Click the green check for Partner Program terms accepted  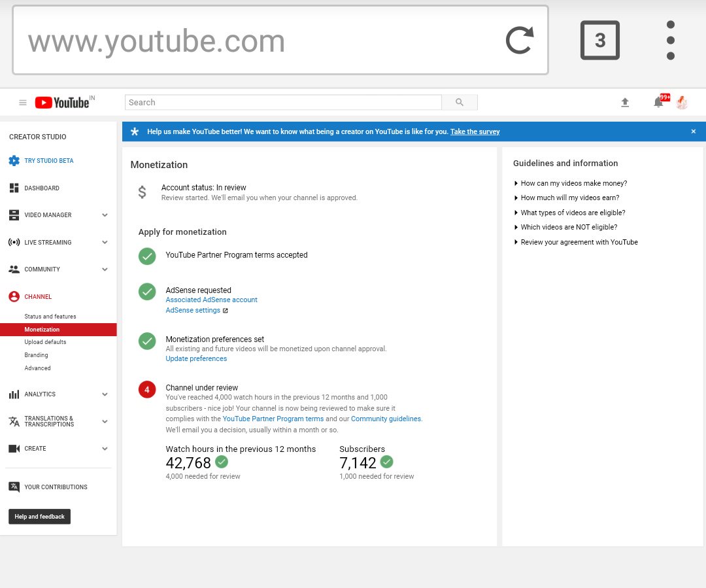[x=147, y=256]
